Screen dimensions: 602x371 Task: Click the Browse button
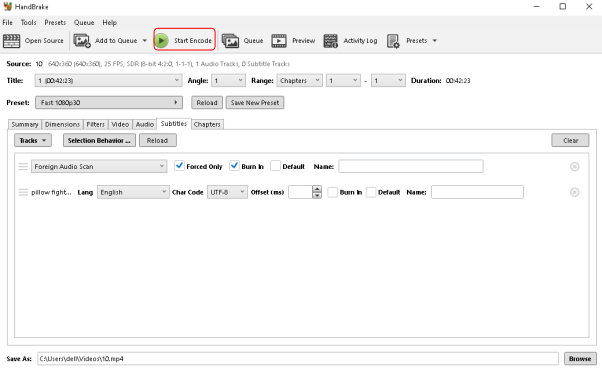click(580, 359)
